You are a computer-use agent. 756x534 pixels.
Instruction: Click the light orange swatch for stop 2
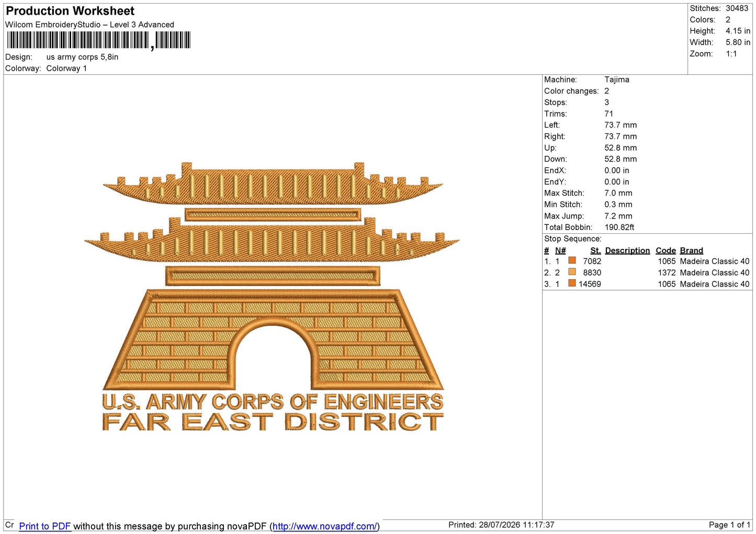pyautogui.click(x=572, y=272)
